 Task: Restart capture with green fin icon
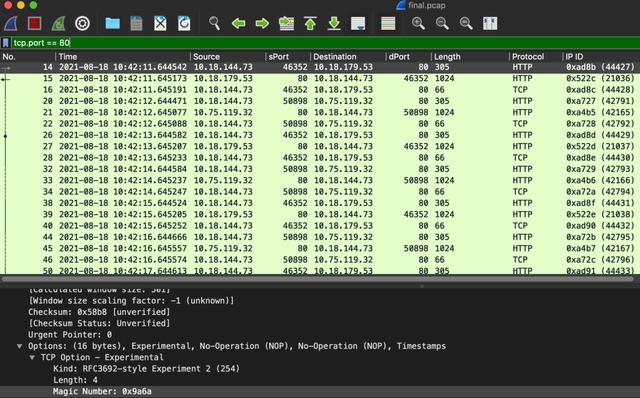point(58,23)
